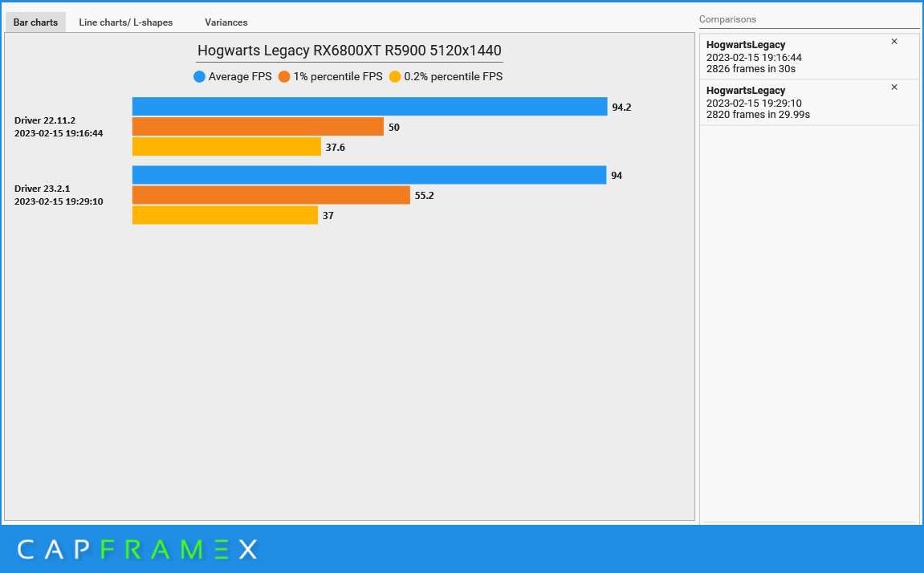
Task: Remove the 19:16:44 HogwartsLegacy comparison
Action: click(894, 41)
